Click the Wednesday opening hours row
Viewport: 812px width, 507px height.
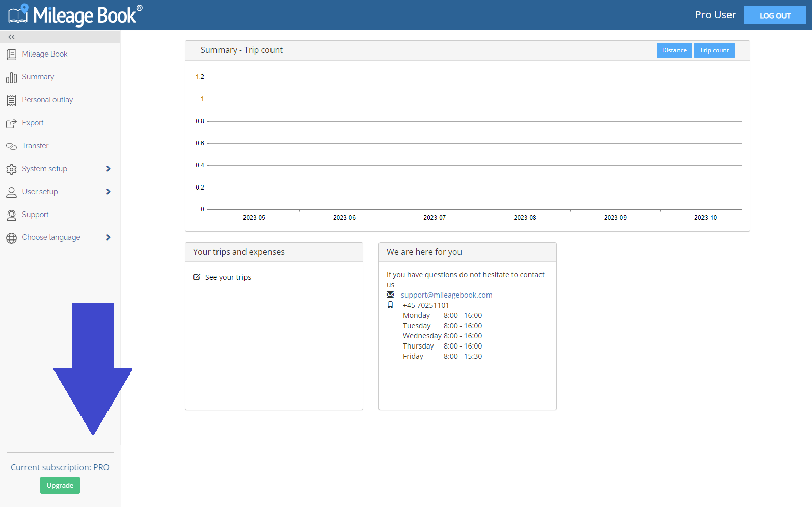click(442, 336)
